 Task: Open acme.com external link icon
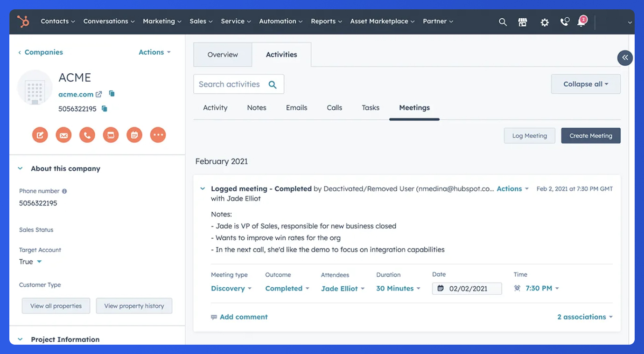[x=99, y=94]
